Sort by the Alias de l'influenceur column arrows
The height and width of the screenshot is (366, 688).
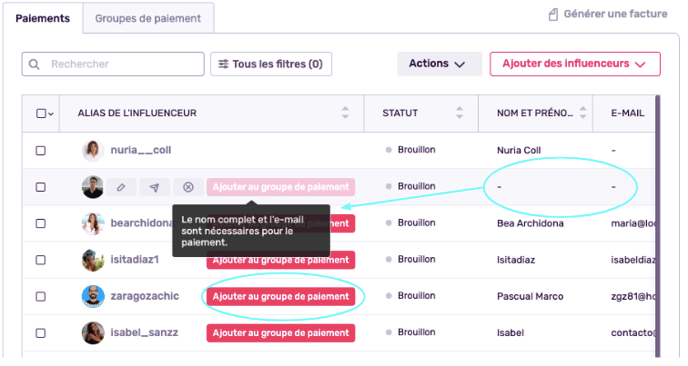[x=345, y=113]
